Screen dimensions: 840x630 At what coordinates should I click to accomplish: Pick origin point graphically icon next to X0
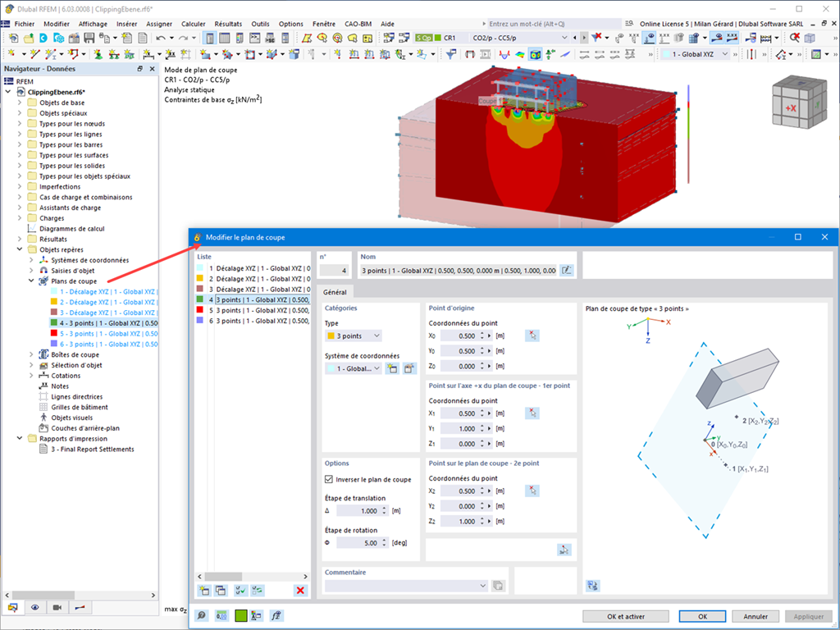pyautogui.click(x=532, y=336)
